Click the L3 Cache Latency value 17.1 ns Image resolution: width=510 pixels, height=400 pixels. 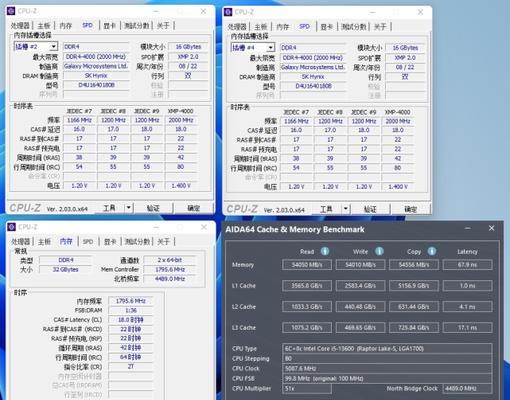467,328
